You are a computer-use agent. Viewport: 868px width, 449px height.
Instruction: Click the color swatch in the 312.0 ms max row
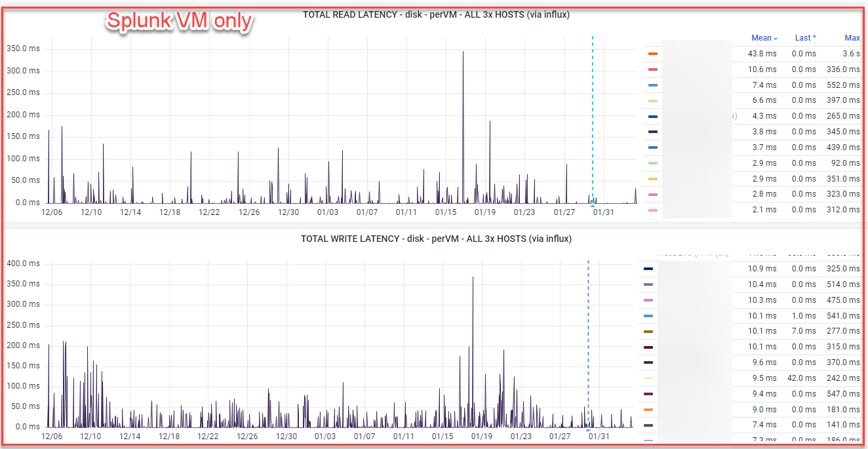tap(652, 210)
